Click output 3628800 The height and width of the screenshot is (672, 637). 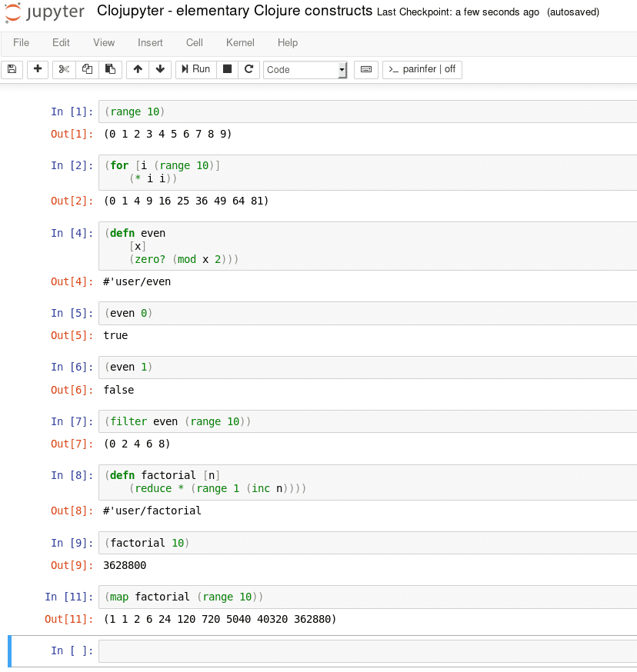(125, 565)
